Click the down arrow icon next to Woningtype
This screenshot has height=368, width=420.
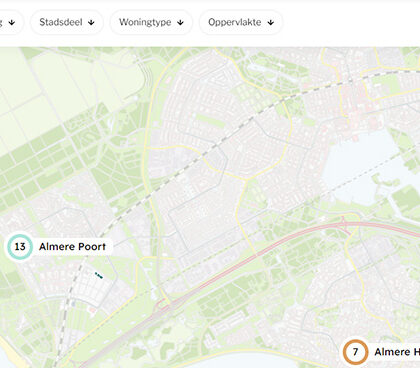[180, 22]
